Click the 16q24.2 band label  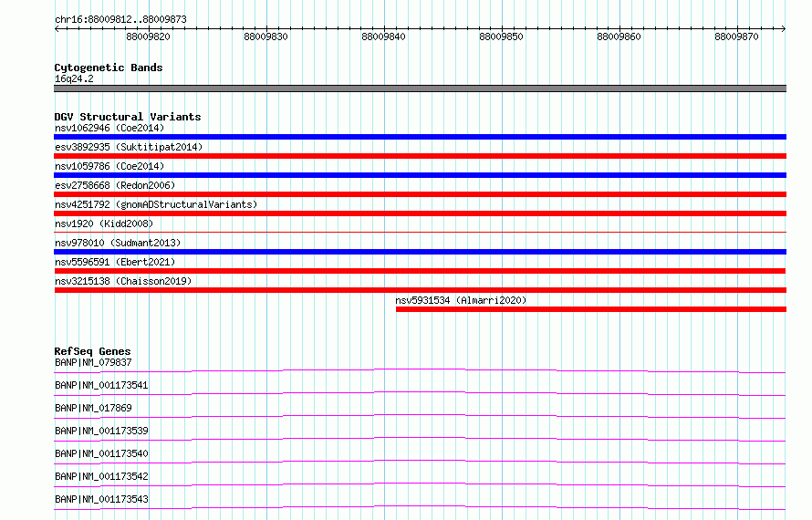(x=74, y=78)
